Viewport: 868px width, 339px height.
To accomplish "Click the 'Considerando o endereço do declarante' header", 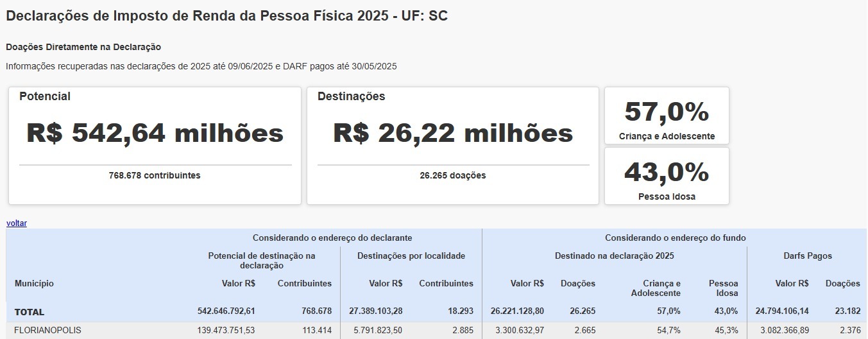I will click(x=332, y=238).
